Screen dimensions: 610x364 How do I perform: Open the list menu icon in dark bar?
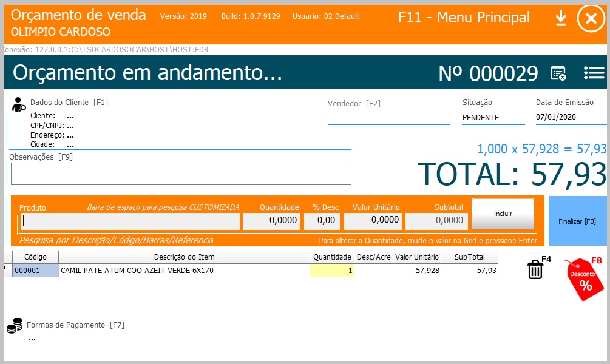point(594,73)
